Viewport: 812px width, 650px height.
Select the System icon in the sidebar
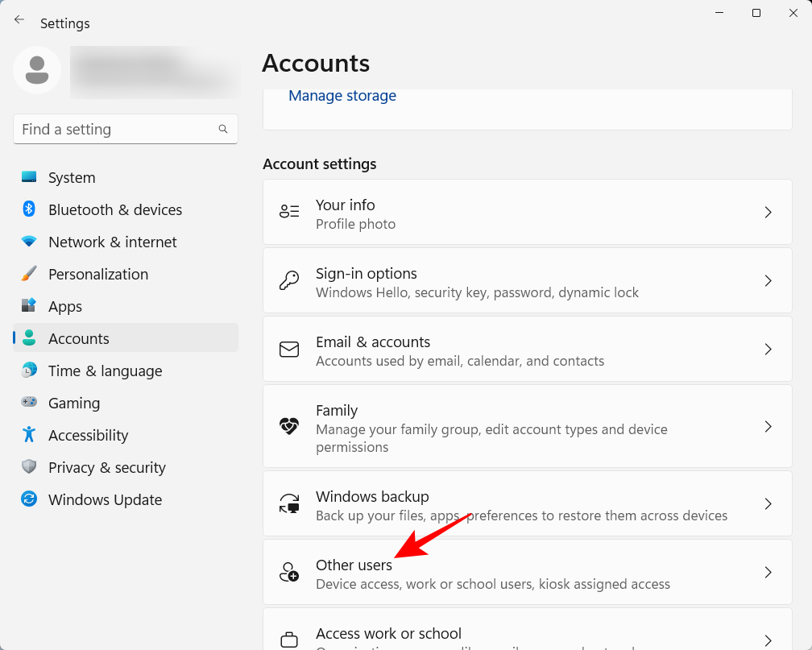(x=28, y=177)
